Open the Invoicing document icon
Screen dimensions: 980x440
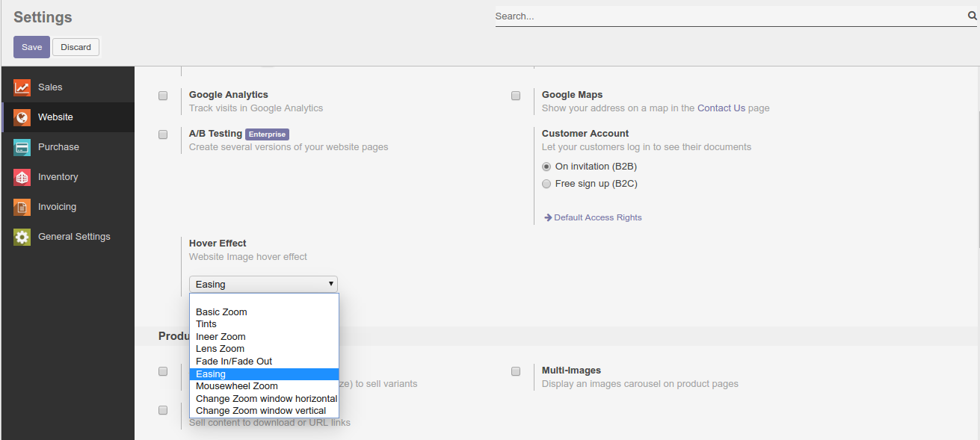coord(22,207)
